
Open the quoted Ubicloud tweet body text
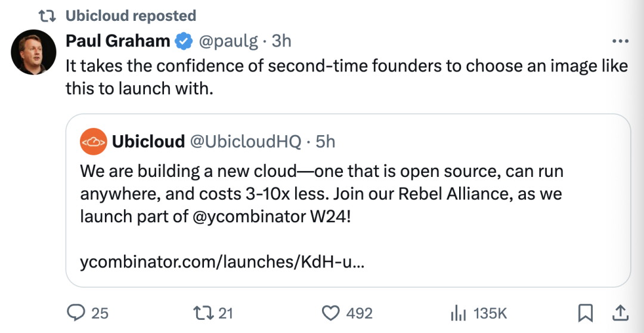pos(322,194)
